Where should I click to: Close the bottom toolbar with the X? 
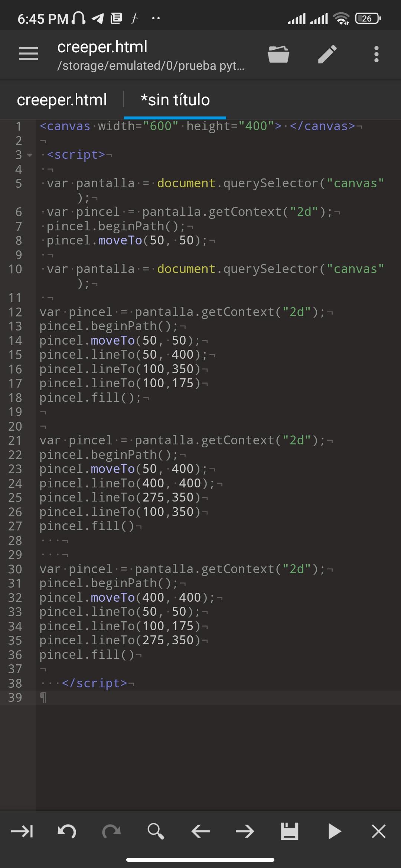point(379,831)
